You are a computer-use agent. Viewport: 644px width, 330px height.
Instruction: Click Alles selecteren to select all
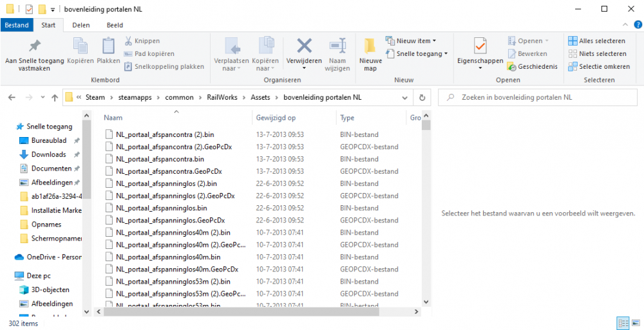[596, 41]
